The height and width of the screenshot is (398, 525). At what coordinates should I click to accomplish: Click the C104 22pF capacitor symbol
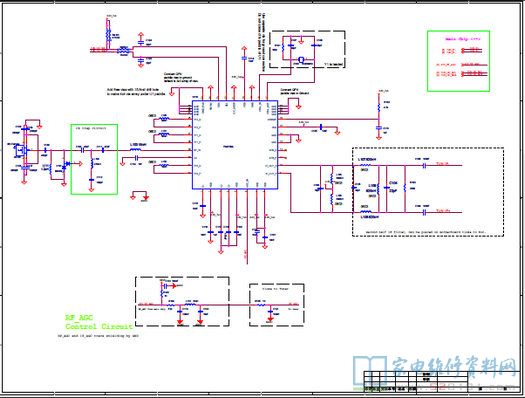387,188
